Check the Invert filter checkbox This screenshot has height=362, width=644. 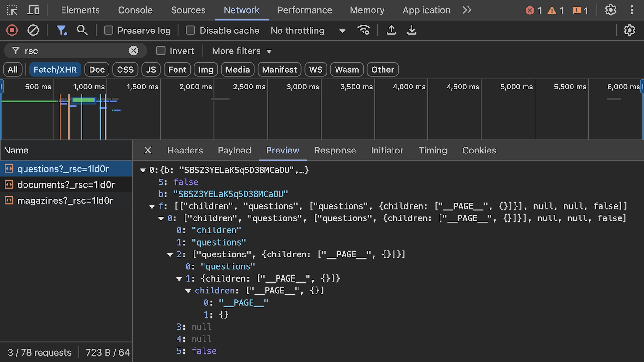(161, 51)
